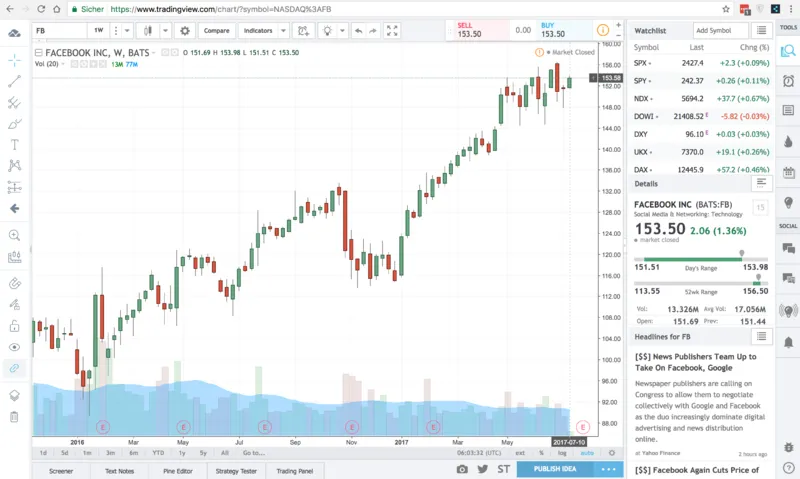Share chart via Twitter bird icon
Viewport: 800px width, 479px height.
point(483,469)
